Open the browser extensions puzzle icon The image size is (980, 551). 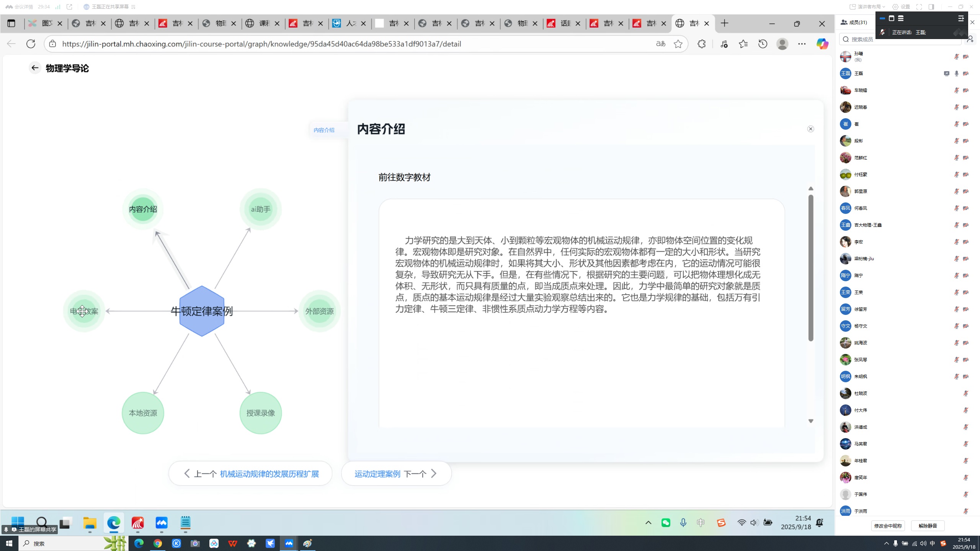[x=701, y=44]
